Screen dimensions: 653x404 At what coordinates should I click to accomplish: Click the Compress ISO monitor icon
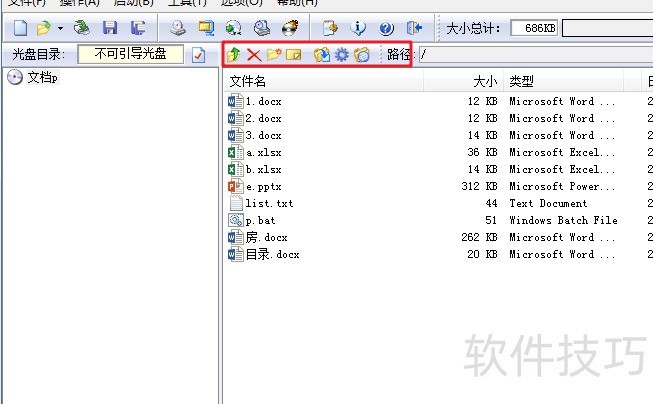click(206, 28)
